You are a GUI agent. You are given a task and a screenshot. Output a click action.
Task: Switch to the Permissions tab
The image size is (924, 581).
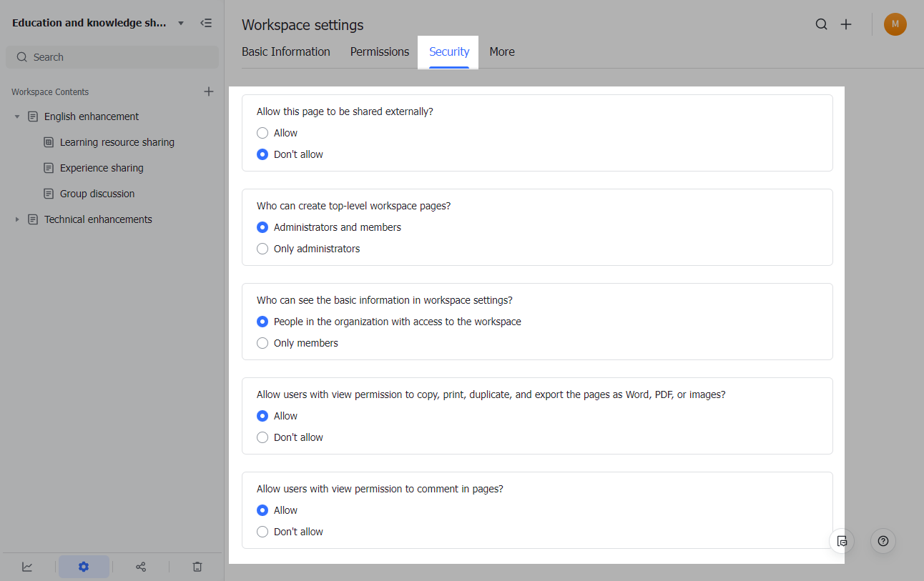point(379,51)
